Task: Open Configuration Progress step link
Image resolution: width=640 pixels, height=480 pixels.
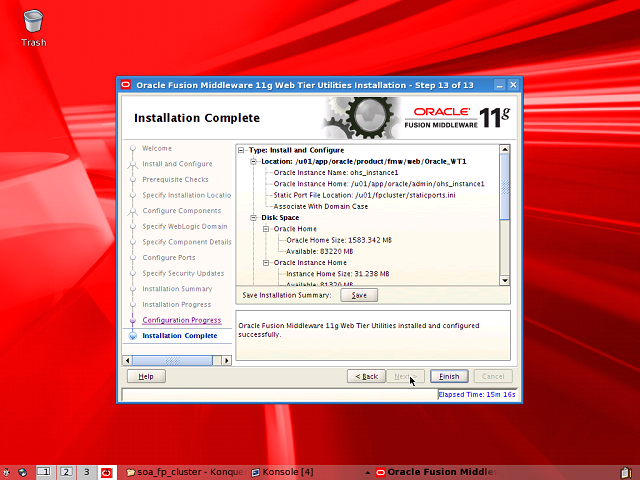Action: 182,320
